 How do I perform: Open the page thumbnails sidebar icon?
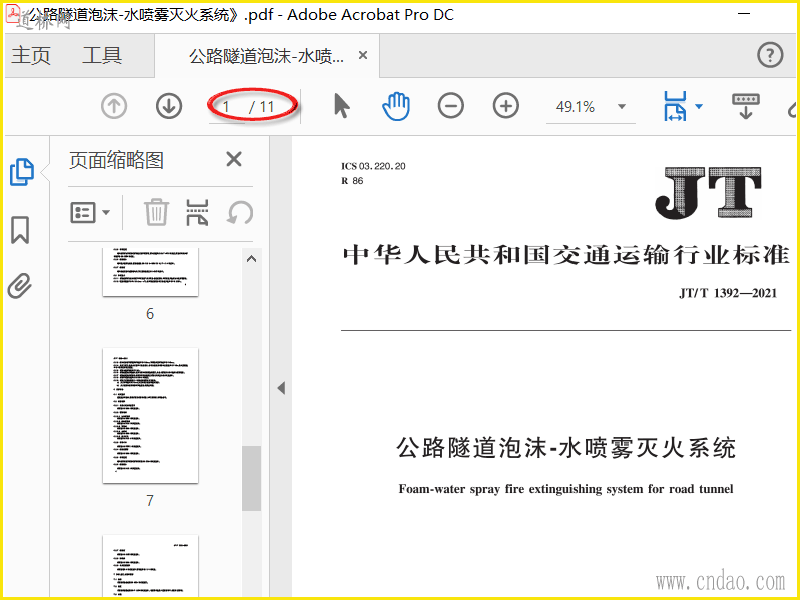tap(22, 172)
